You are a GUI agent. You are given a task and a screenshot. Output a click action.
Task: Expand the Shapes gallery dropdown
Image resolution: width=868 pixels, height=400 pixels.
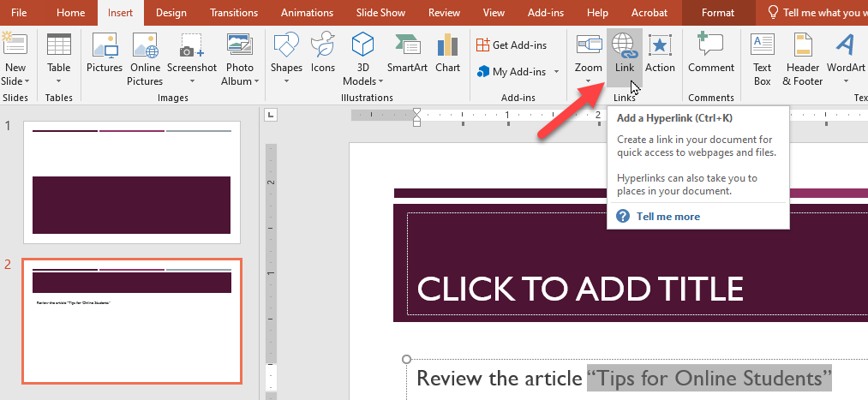pyautogui.click(x=286, y=81)
